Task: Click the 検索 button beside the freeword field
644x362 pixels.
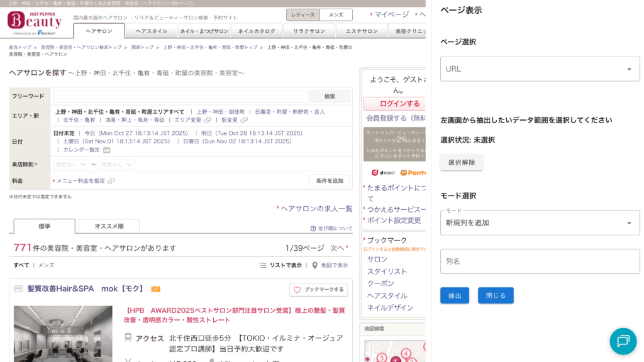Action: tap(330, 96)
